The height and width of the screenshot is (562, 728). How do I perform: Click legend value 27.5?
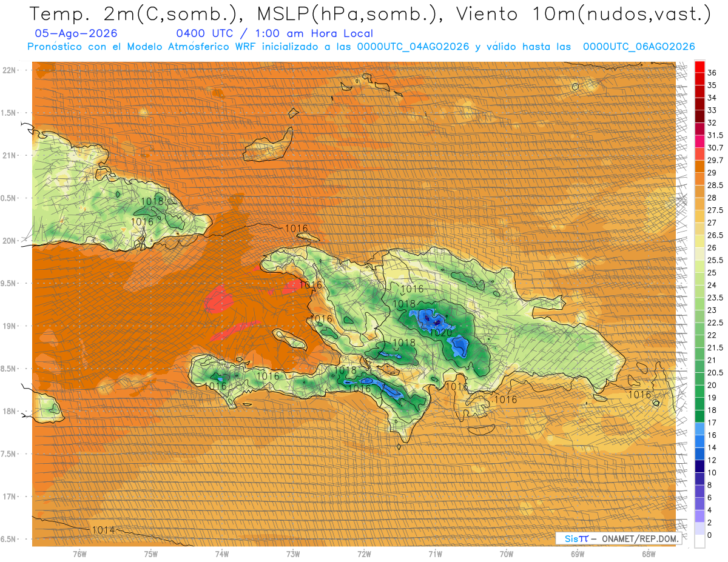click(715, 210)
